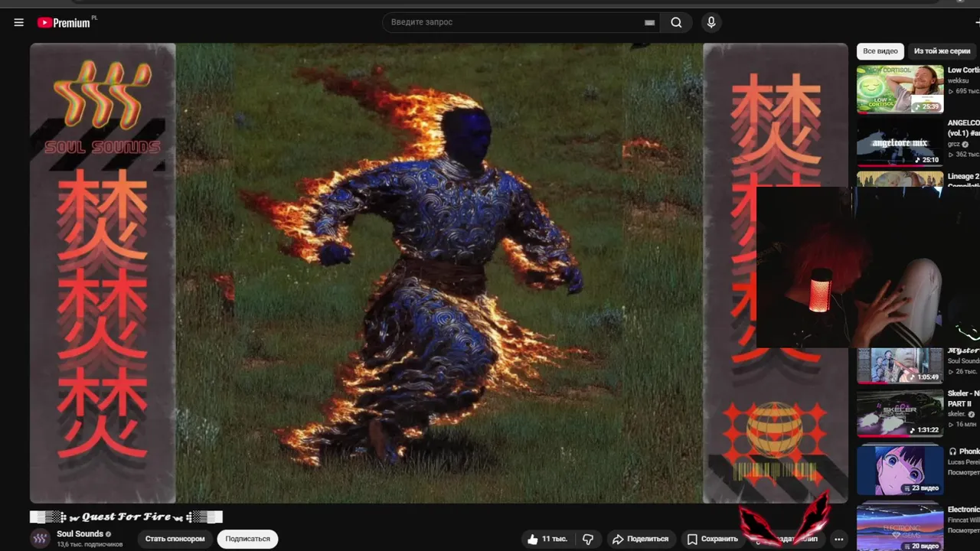The image size is (980, 551).
Task: Open the angelcore mix video thumbnail
Action: point(900,143)
